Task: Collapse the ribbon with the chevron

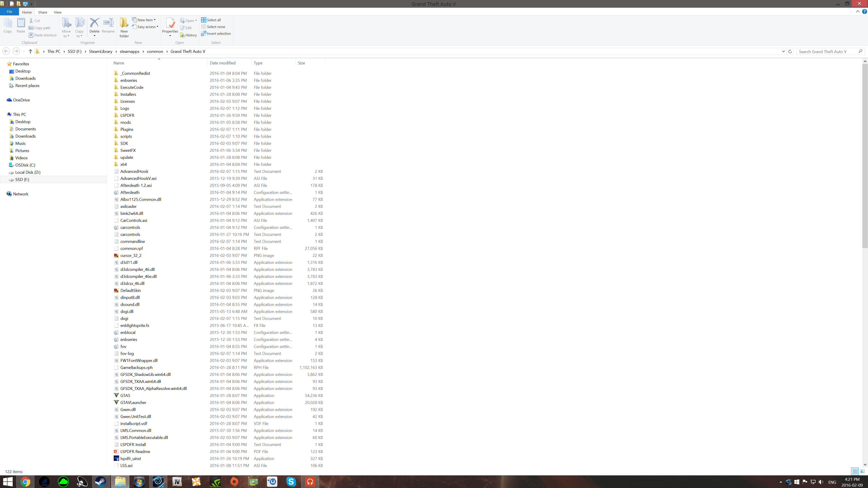Action: (x=858, y=12)
